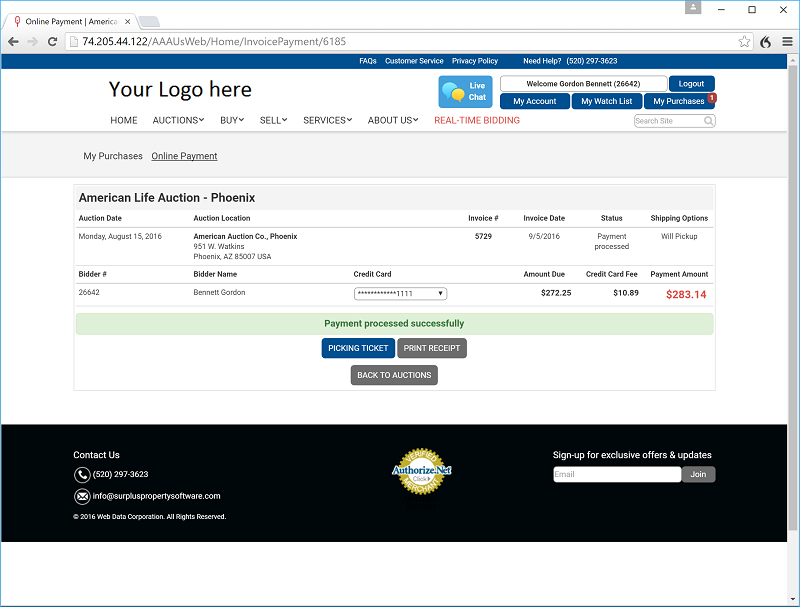Click the PICKING TICKET button
Viewport: 800px width, 607px height.
coord(358,348)
